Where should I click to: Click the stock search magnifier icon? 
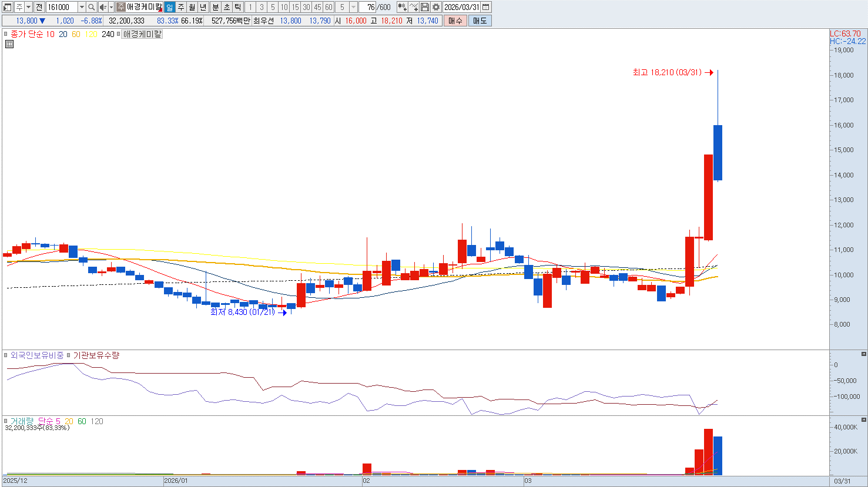(92, 7)
